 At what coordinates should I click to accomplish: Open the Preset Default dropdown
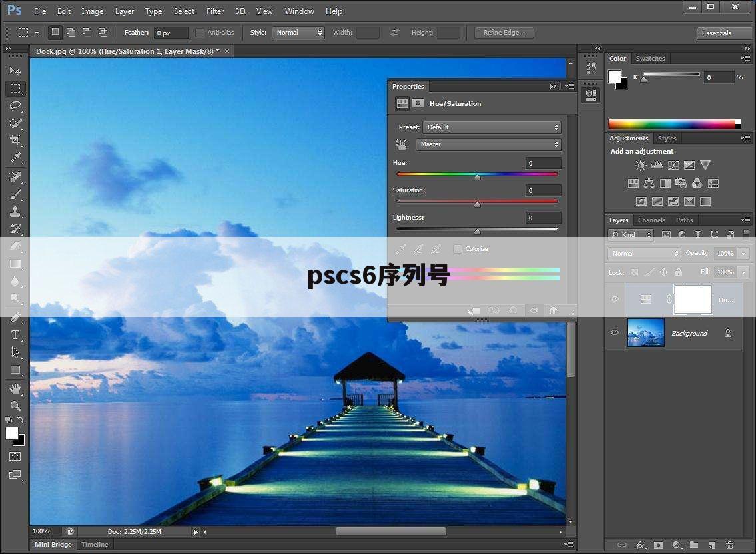492,127
